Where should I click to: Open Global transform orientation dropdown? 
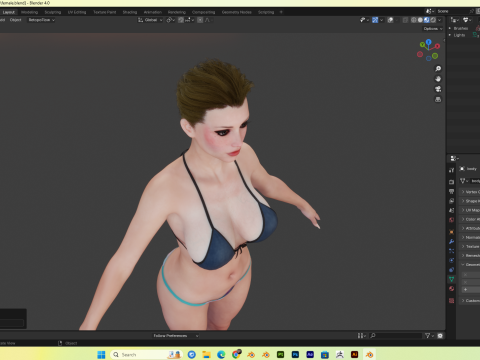click(x=150, y=20)
